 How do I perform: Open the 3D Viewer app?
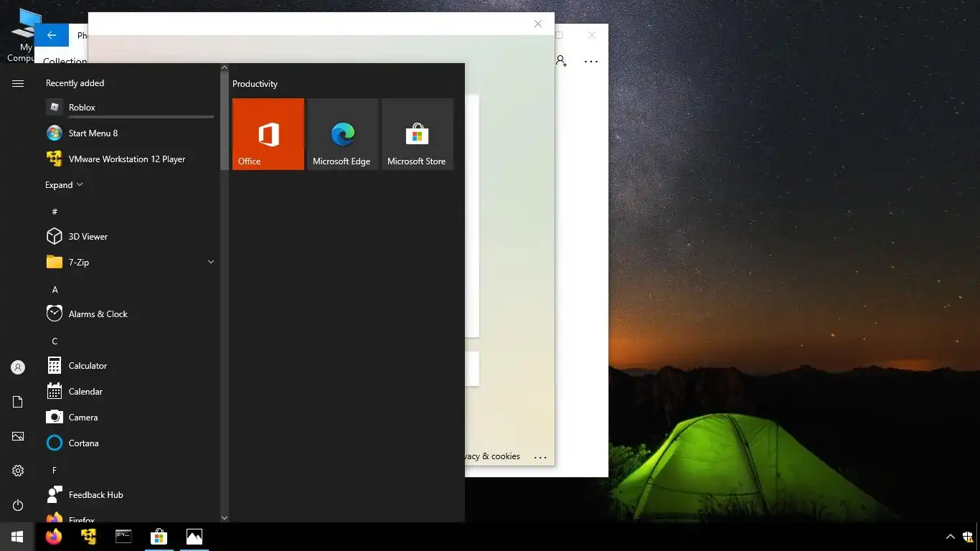130,237
